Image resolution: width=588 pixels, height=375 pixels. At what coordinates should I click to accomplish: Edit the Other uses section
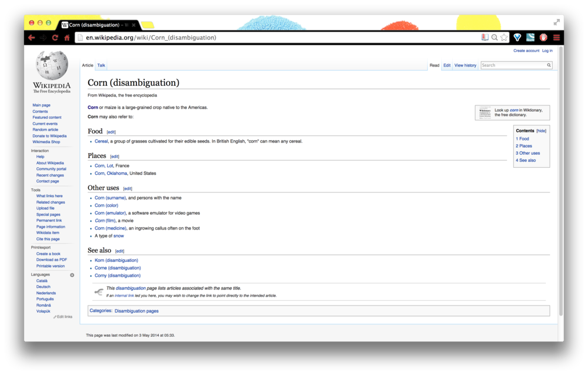(128, 188)
